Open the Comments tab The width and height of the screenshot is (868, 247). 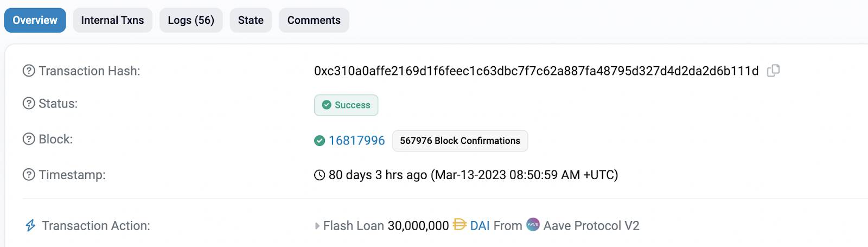(314, 20)
